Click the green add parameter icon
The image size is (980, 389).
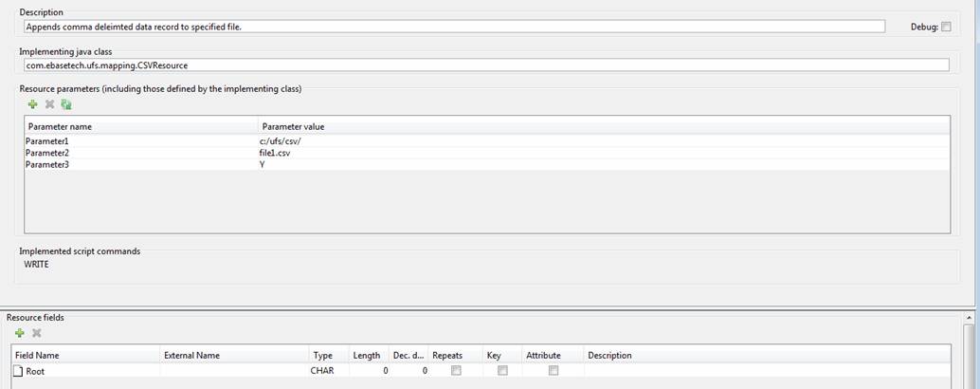click(33, 104)
